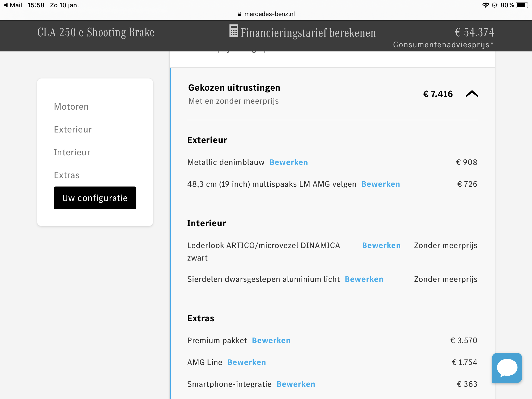This screenshot has height=399, width=532.
Task: Click the € 726 wheels price
Action: click(x=467, y=184)
